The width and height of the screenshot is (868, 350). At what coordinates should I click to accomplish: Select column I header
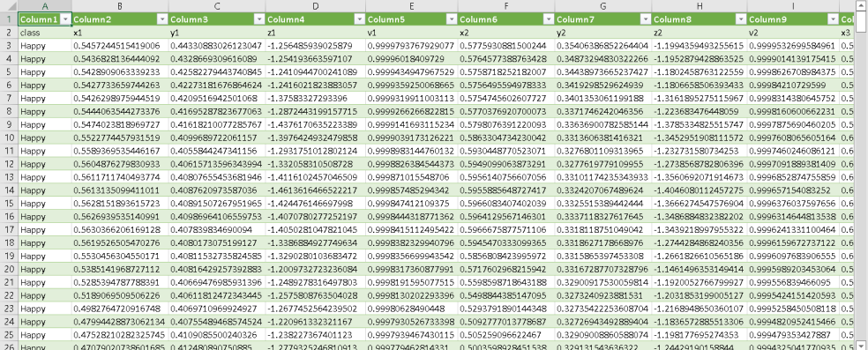coord(793,6)
